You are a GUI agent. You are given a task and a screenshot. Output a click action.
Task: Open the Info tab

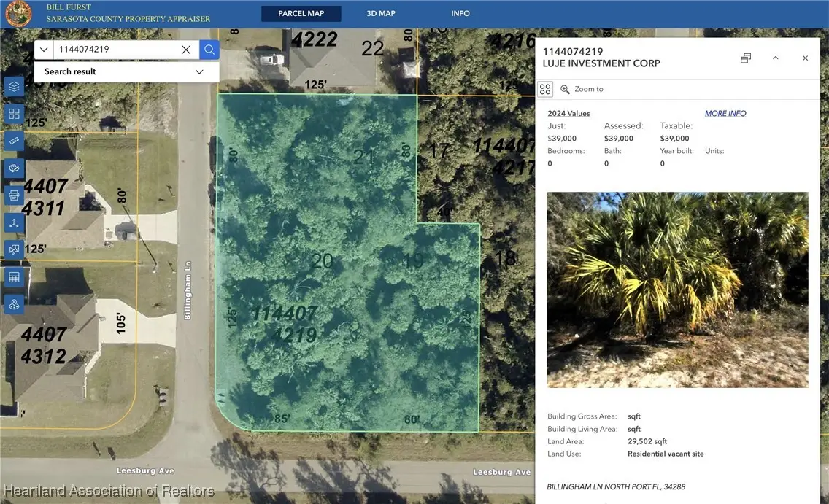[460, 13]
